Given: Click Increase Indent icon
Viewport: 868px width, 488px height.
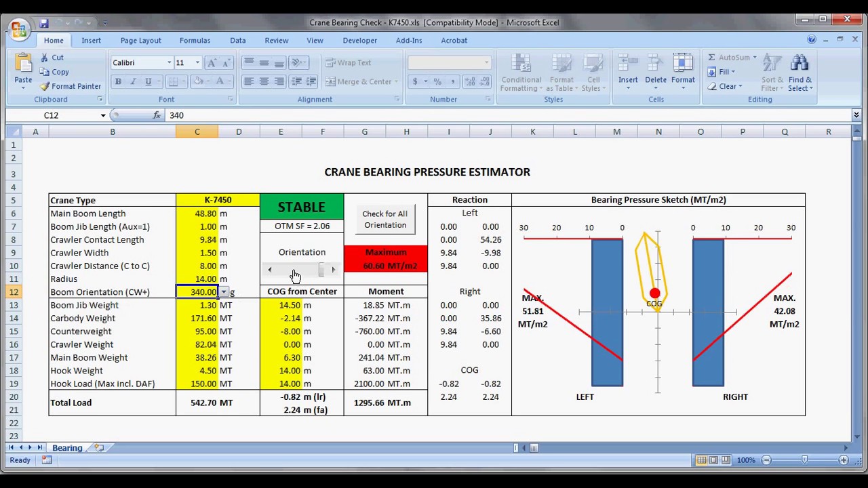Looking at the screenshot, I should click(311, 81).
